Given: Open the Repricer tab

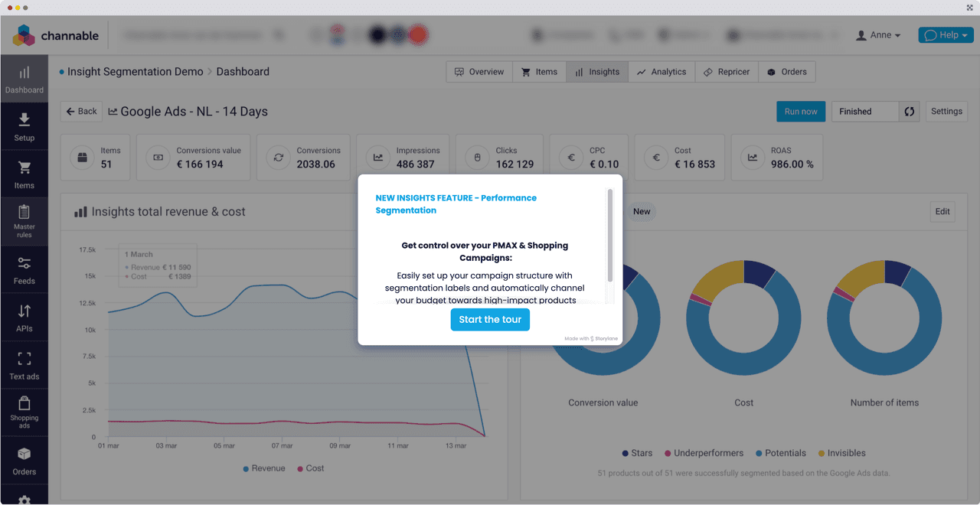Looking at the screenshot, I should tap(726, 71).
